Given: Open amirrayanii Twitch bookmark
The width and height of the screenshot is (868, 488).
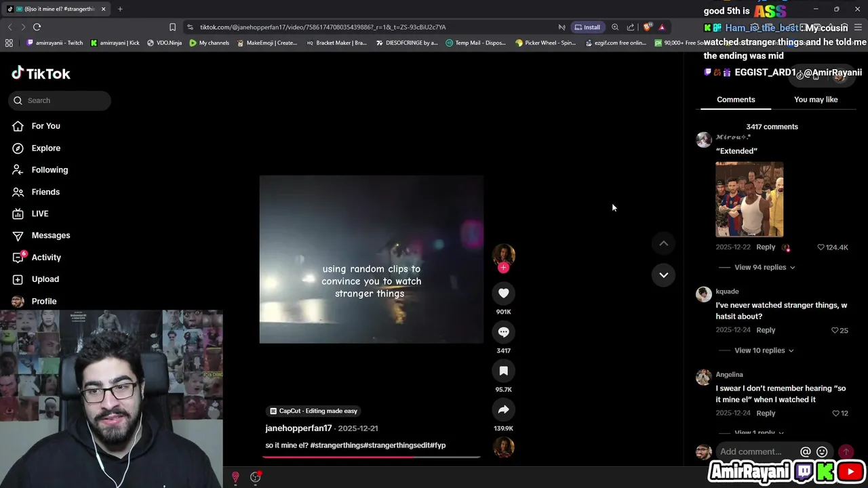Looking at the screenshot, I should click(x=54, y=43).
